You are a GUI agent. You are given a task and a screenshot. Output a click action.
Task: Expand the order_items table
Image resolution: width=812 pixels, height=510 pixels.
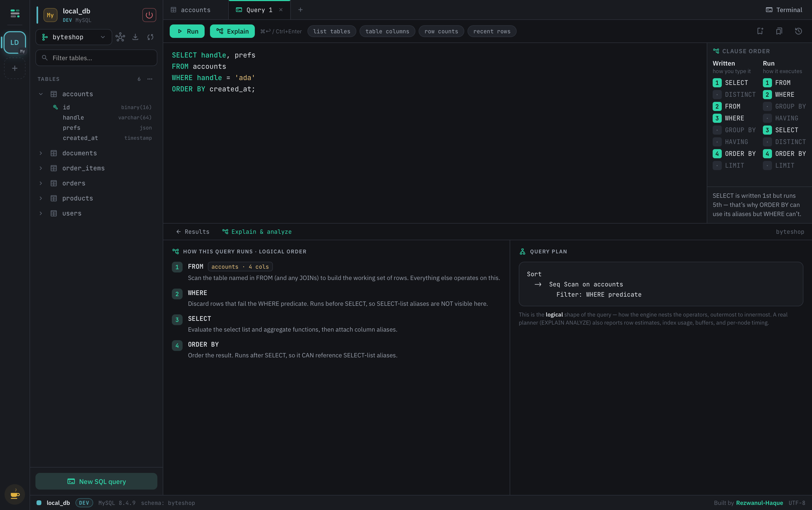click(41, 168)
